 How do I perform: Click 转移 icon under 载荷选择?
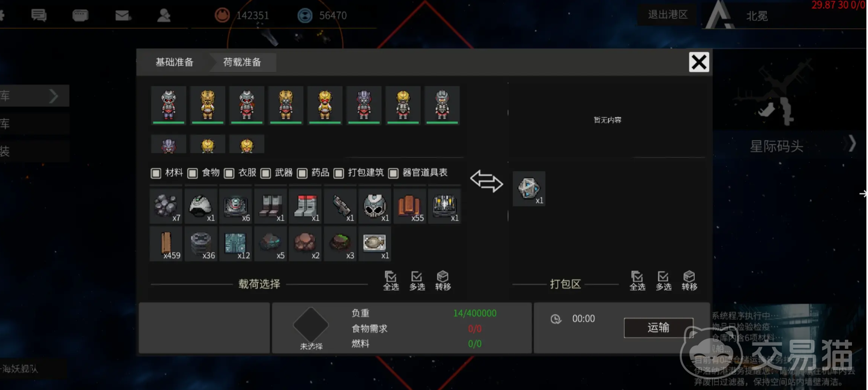443,280
